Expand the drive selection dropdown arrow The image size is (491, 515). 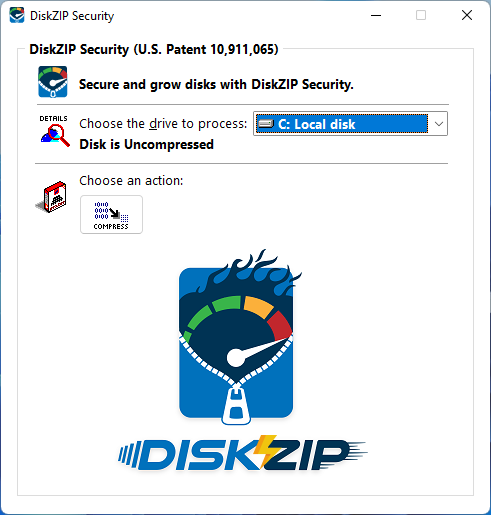439,124
